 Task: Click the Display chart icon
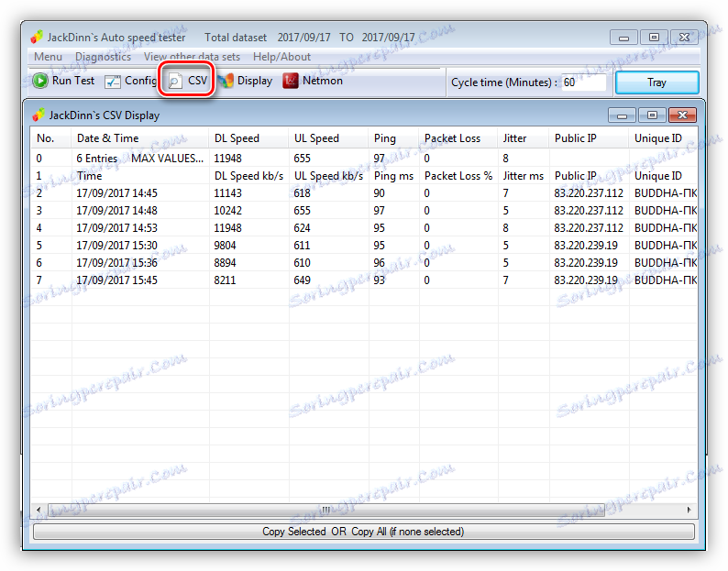click(226, 82)
